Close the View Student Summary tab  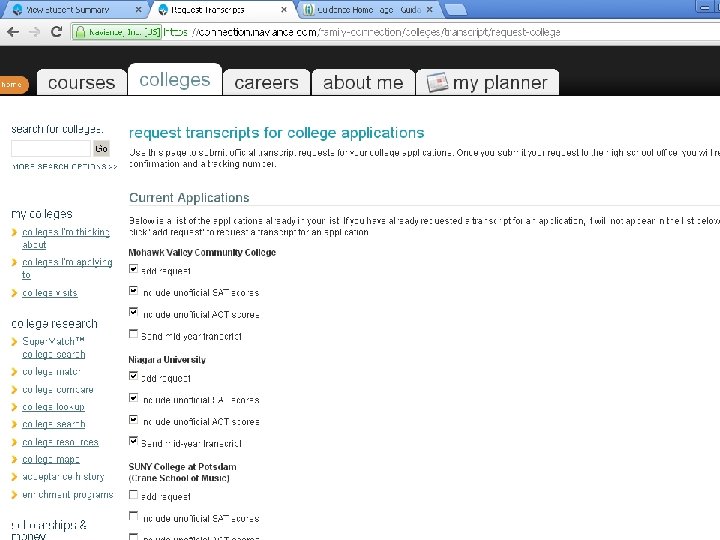coord(139,10)
